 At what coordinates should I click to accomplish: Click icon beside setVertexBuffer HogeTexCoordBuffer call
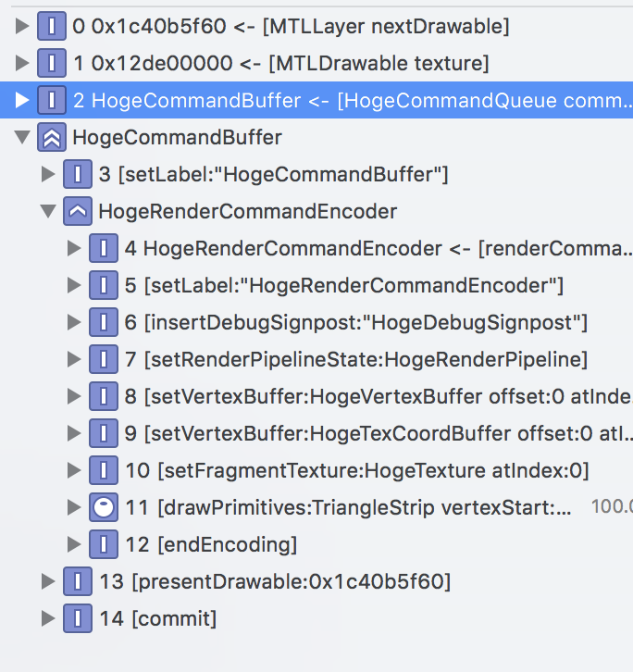(x=104, y=433)
